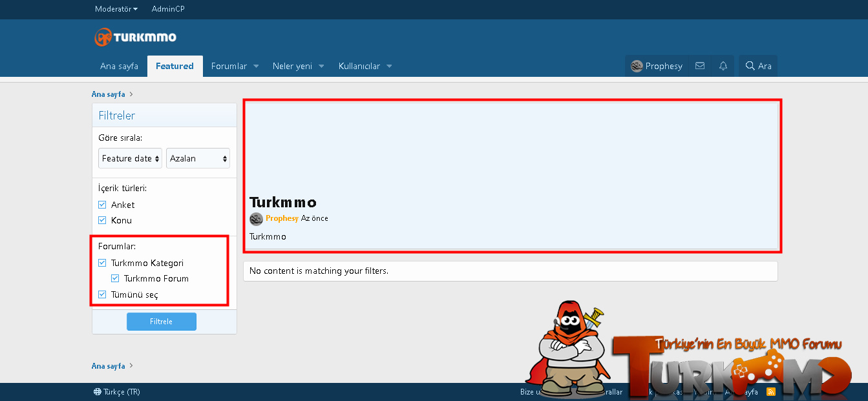Click the Prophesy user avatar in navbar

click(x=637, y=66)
